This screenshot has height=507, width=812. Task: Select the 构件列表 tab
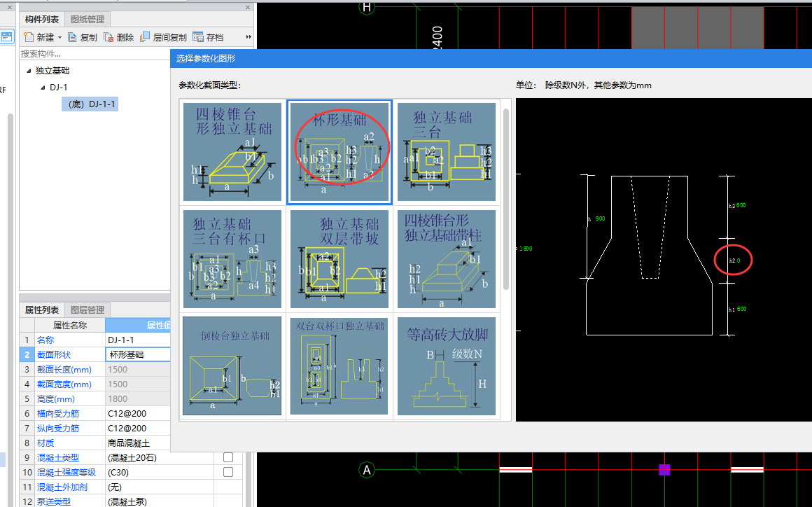42,19
